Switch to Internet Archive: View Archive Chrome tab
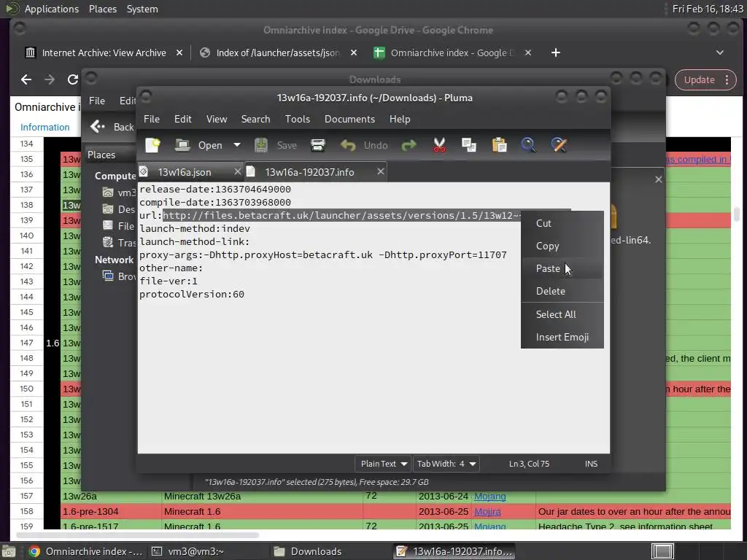The width and height of the screenshot is (747, 560). coord(104,52)
